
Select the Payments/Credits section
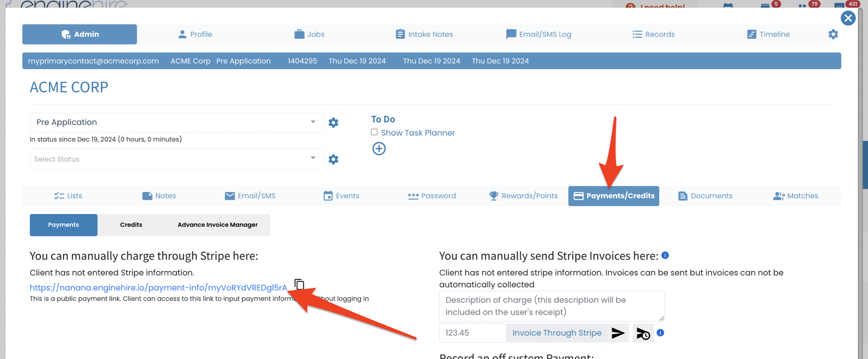614,196
